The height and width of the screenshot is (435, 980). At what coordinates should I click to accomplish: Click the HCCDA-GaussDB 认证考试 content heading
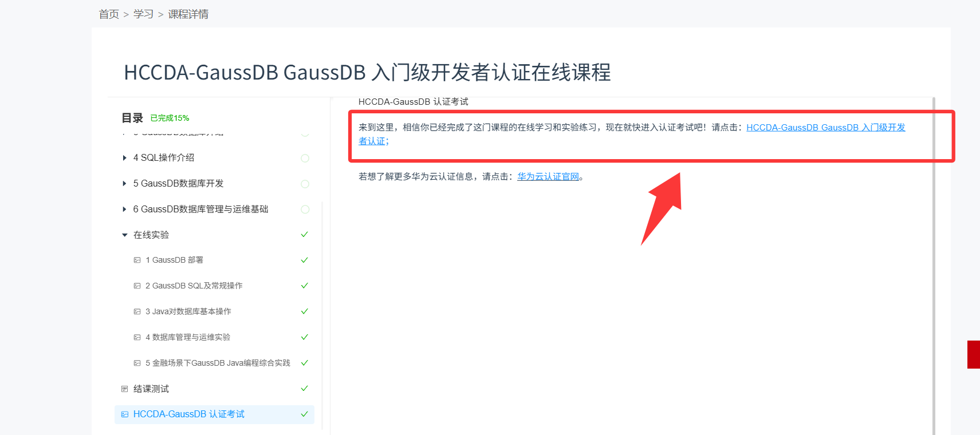point(414,102)
